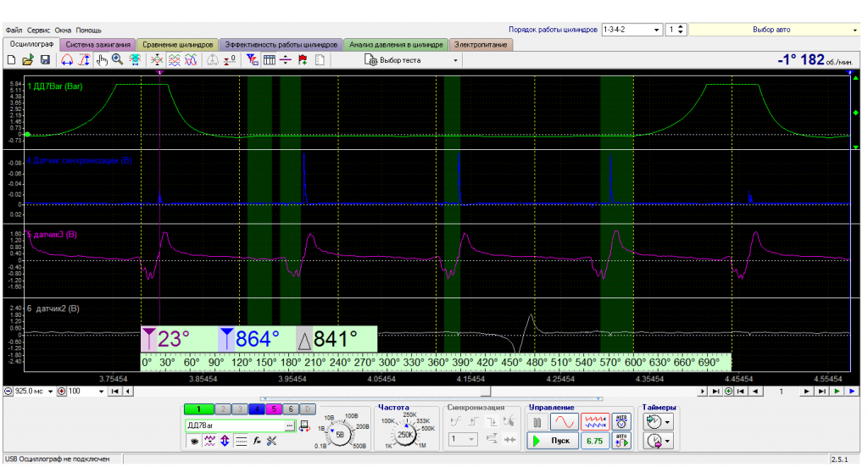Open the 925.0 мс time scale dropdown
868x467 pixels.
(x=50, y=392)
